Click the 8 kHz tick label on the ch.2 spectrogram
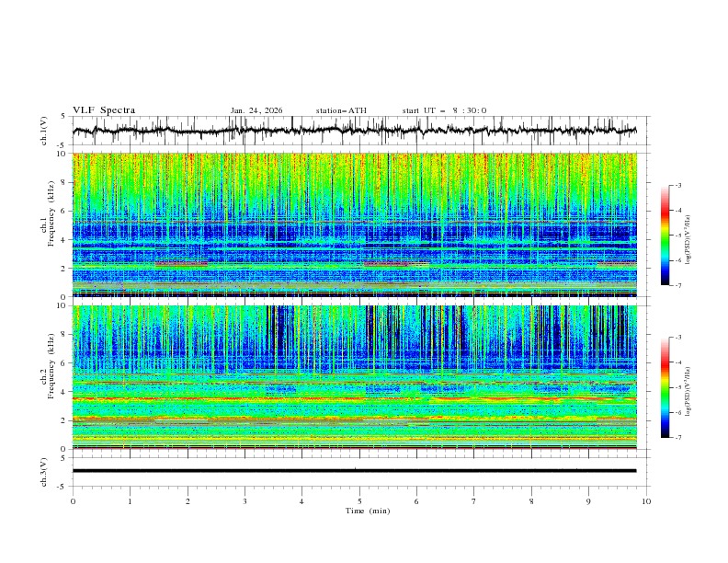Viewport: 728px width, 563px height. click(x=65, y=335)
